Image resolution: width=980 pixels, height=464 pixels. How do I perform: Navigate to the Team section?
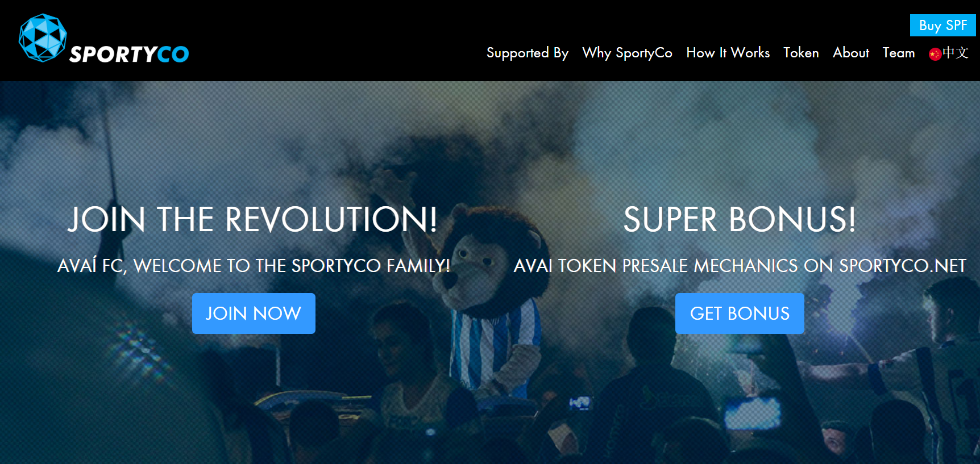coord(899,53)
